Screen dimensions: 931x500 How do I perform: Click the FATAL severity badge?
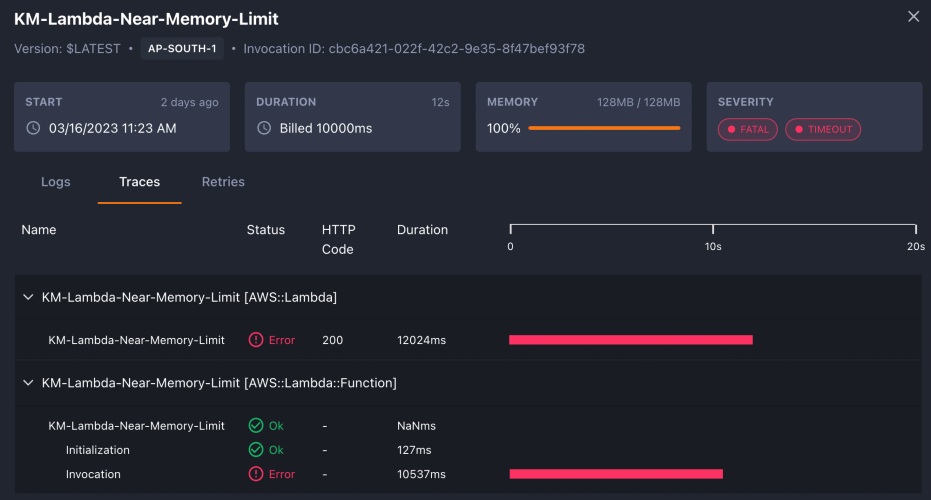748,129
